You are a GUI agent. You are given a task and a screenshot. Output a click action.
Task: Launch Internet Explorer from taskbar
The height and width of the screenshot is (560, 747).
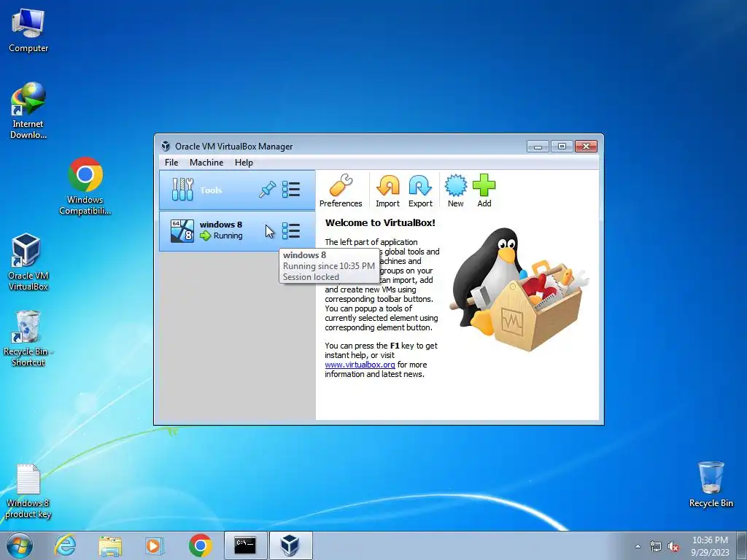click(65, 545)
